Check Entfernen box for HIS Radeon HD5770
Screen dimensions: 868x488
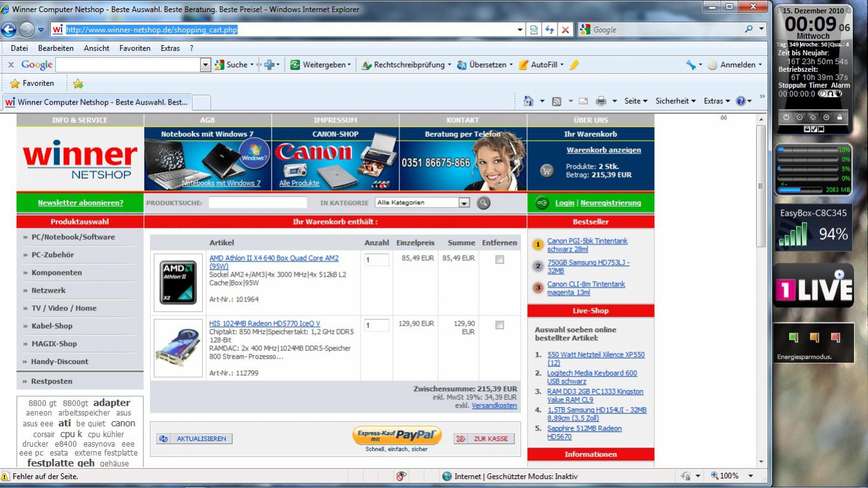tap(499, 325)
